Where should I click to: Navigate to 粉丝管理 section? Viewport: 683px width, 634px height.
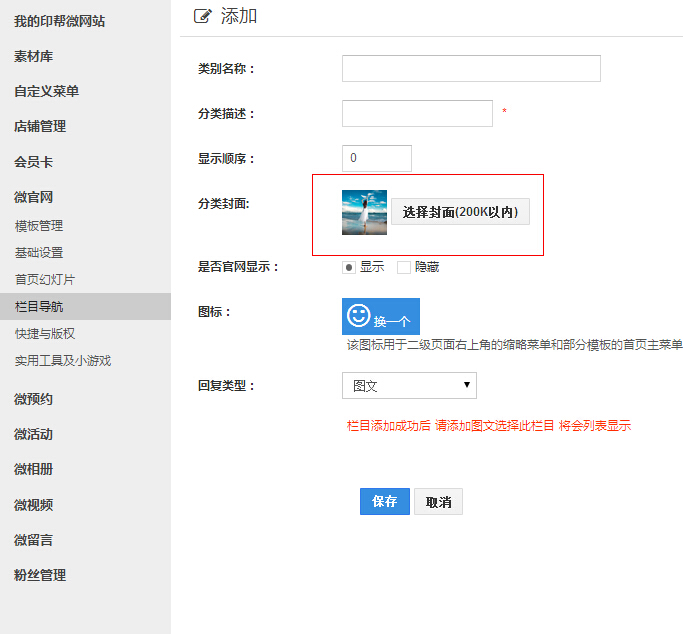tap(40, 575)
